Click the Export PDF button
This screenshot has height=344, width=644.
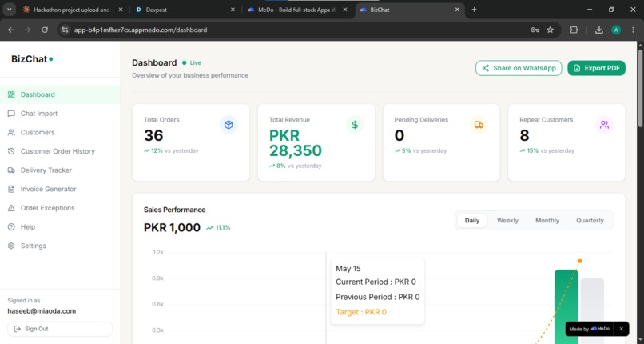click(x=596, y=68)
